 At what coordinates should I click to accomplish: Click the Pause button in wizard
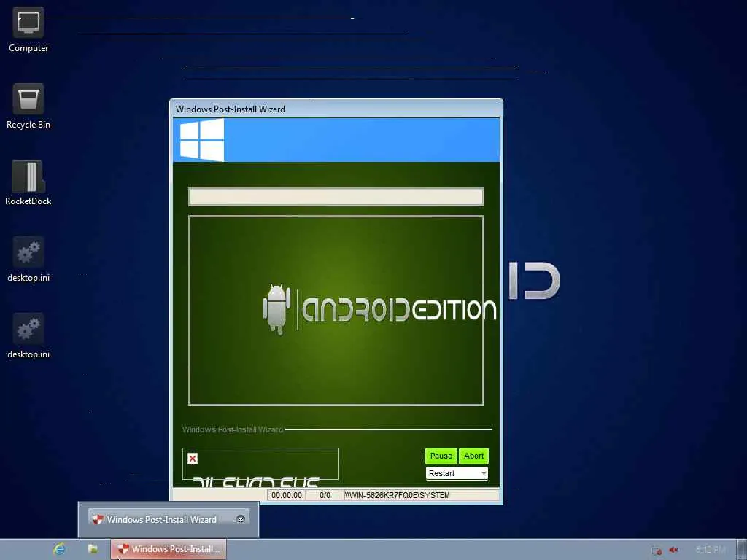point(441,456)
